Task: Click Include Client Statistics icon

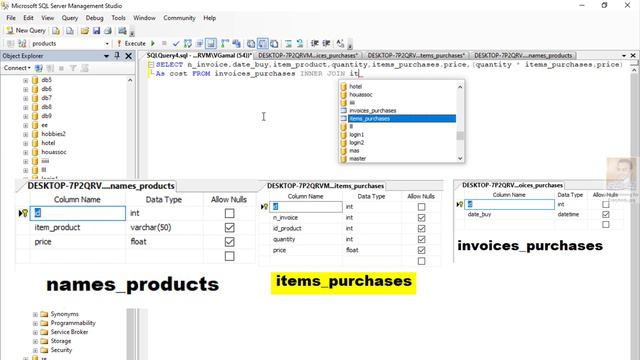Action: (x=236, y=43)
